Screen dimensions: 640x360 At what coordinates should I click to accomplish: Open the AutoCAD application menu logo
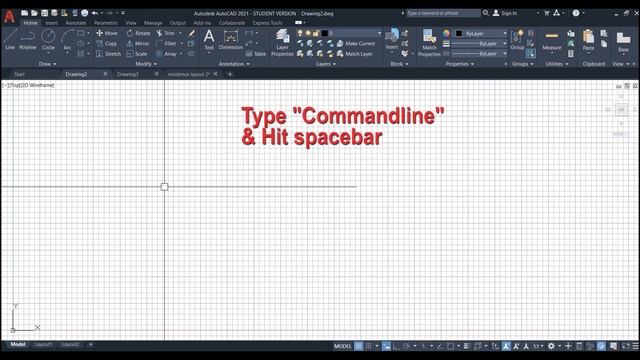click(x=9, y=17)
